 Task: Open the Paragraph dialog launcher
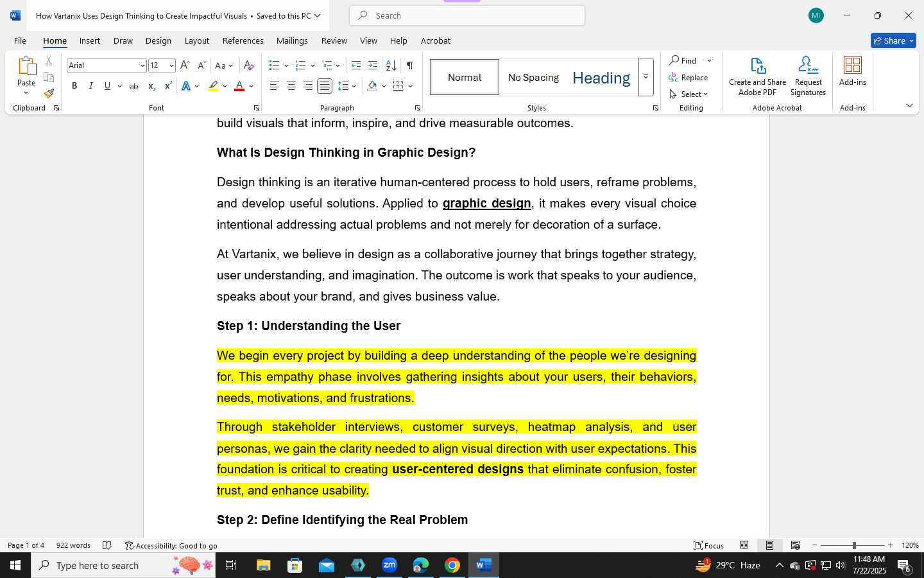[x=418, y=108]
